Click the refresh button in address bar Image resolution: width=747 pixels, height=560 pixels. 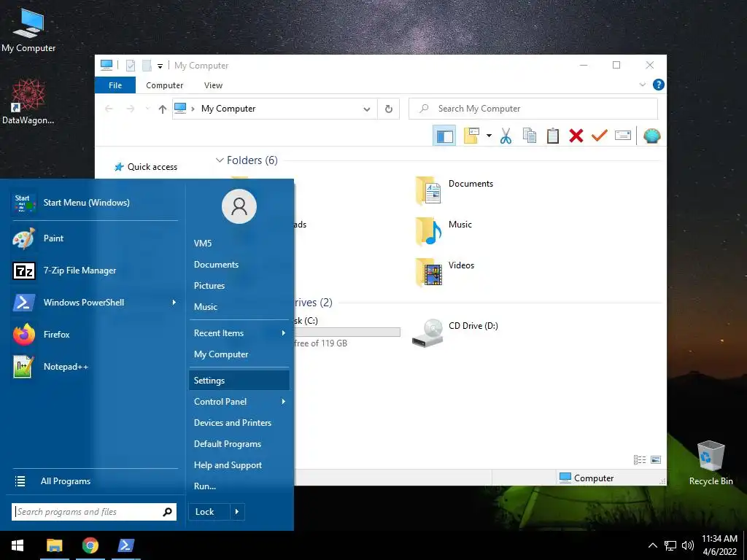[389, 109]
